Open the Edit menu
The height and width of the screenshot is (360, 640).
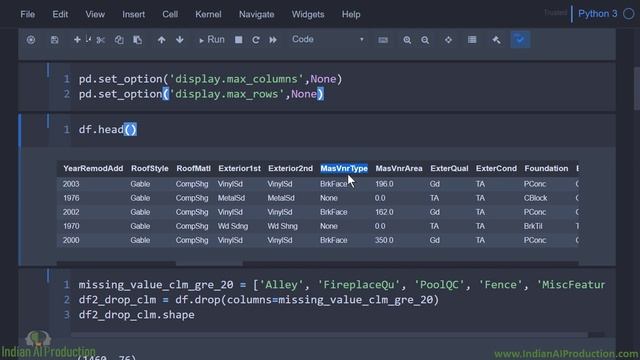(x=60, y=14)
